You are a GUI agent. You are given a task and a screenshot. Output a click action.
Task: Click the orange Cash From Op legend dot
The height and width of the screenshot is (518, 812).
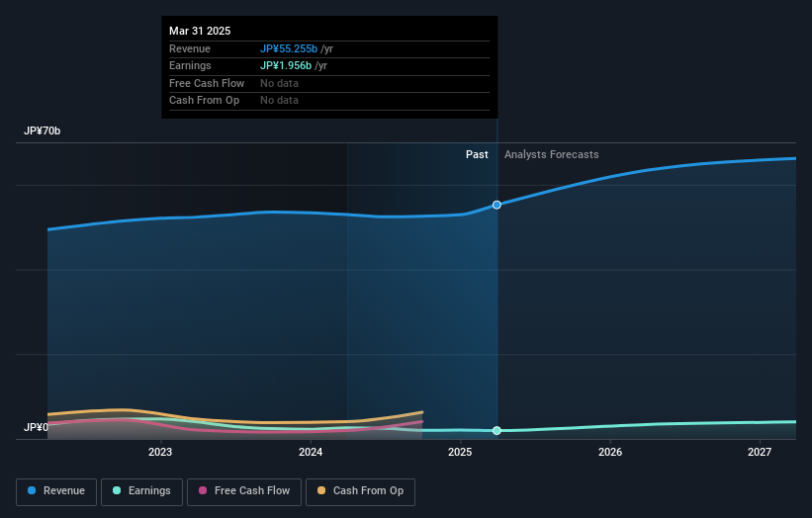[x=321, y=490]
